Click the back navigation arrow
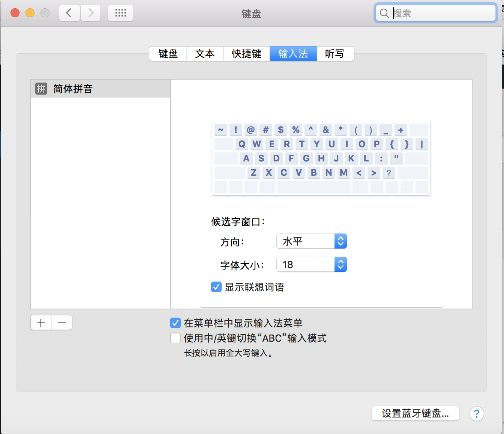The image size is (504, 434). [69, 13]
